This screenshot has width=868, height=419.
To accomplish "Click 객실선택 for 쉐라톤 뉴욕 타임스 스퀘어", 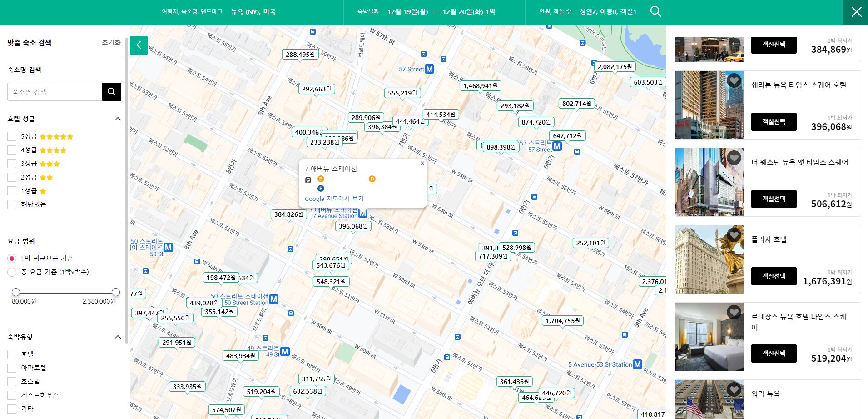I will pos(774,122).
